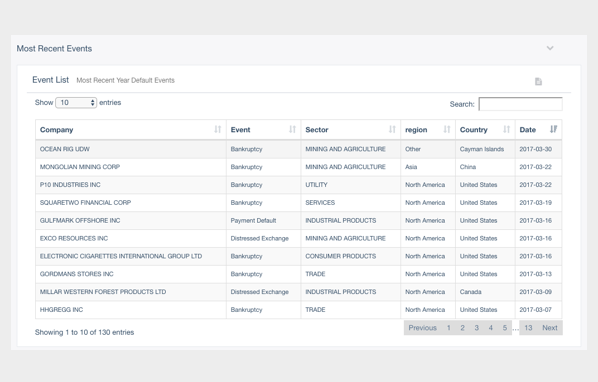Open the Show entries count dropdown
Screen dimensions: 598x382
(76, 103)
